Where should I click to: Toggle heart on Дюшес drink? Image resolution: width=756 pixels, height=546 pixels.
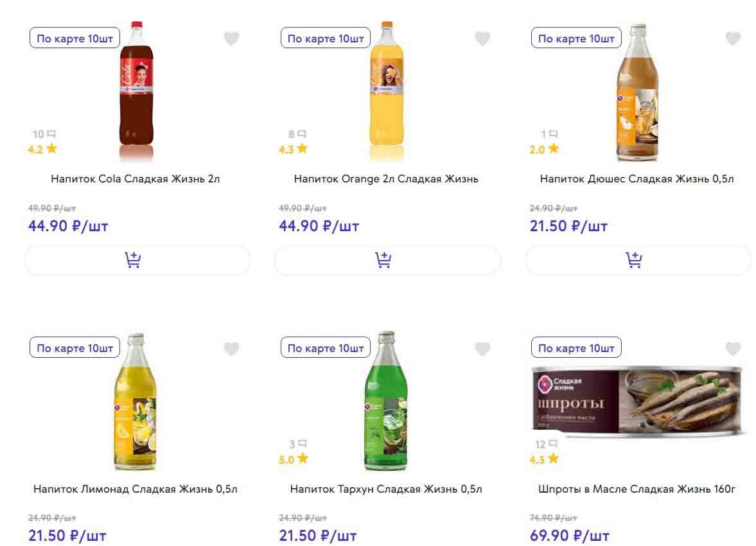click(x=733, y=39)
